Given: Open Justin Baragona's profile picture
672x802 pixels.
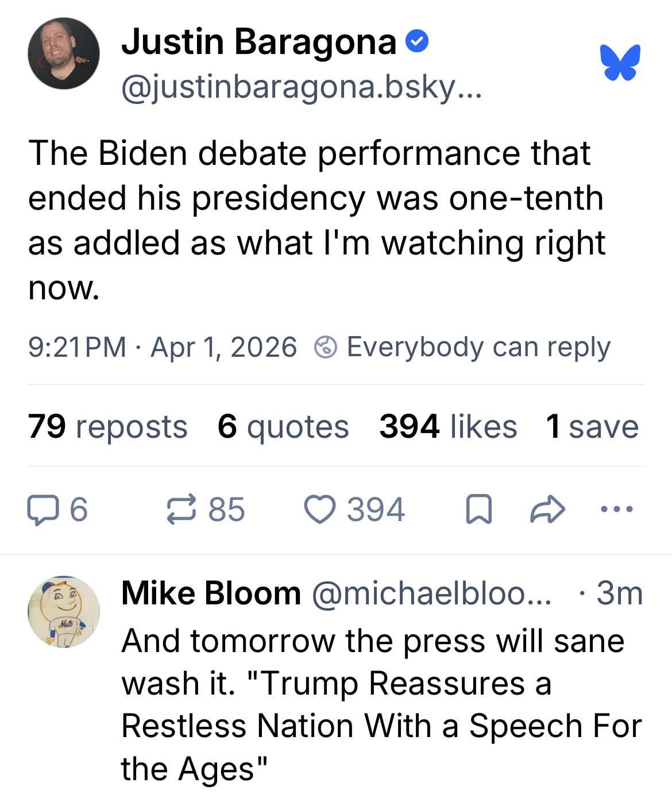Looking at the screenshot, I should pyautogui.click(x=63, y=53).
